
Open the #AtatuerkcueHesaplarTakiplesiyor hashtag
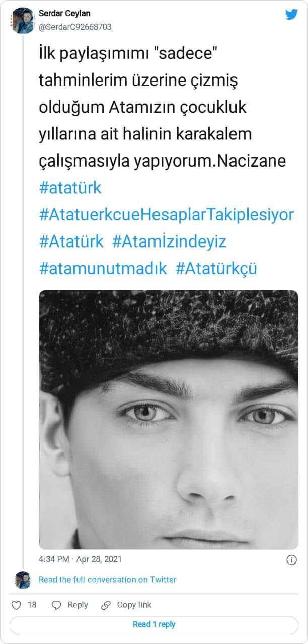pyautogui.click(x=166, y=215)
